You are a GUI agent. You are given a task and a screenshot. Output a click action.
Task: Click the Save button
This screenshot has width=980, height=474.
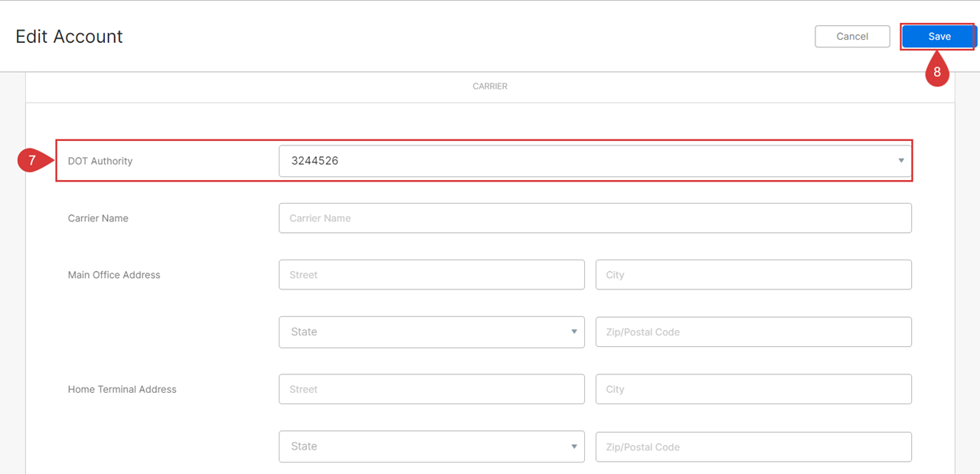pos(939,37)
